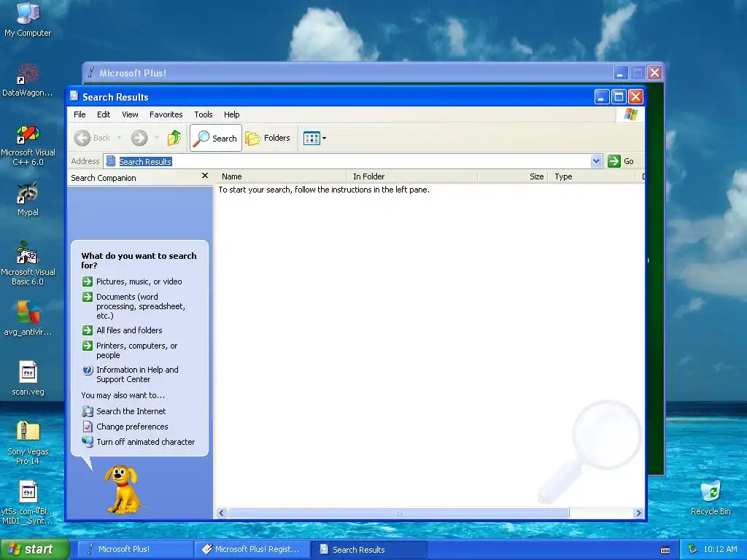
Task: Click the on-screen keyboard tray icon
Action: 665,550
